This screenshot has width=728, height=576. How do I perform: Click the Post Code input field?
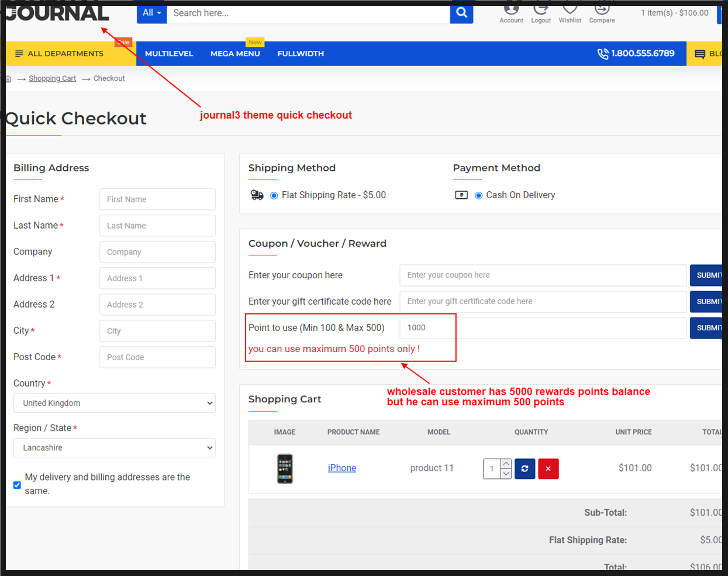pyautogui.click(x=157, y=357)
